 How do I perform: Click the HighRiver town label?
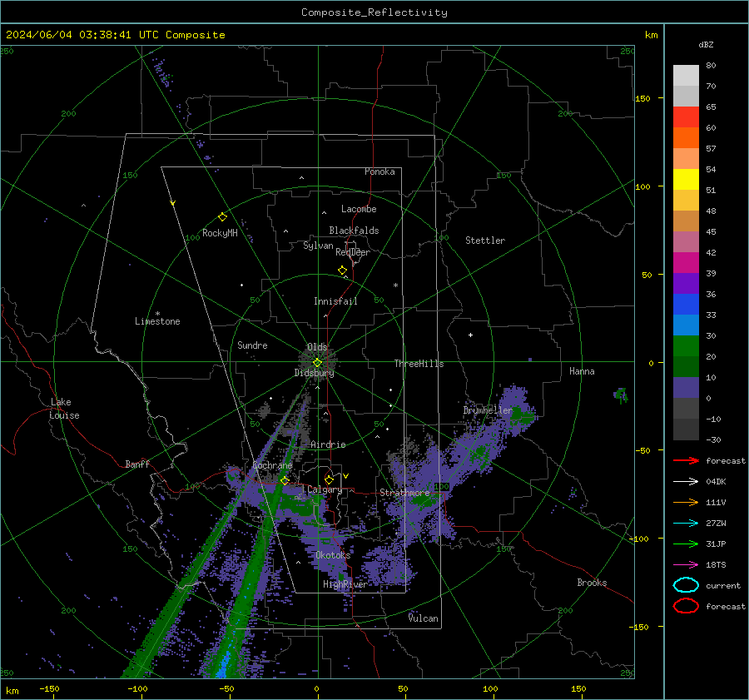pos(345,584)
